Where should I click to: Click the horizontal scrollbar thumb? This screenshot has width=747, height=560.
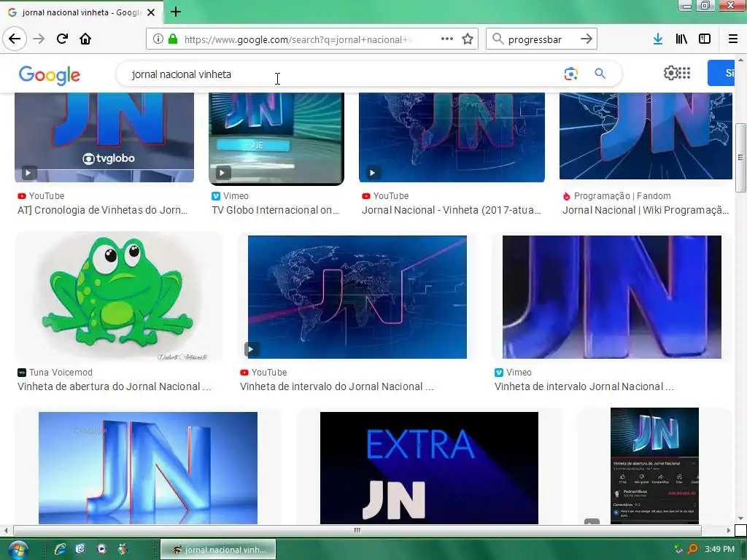[357, 530]
